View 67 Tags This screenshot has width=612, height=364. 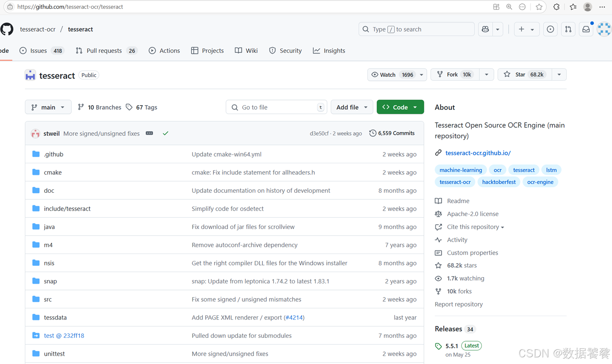pos(141,107)
